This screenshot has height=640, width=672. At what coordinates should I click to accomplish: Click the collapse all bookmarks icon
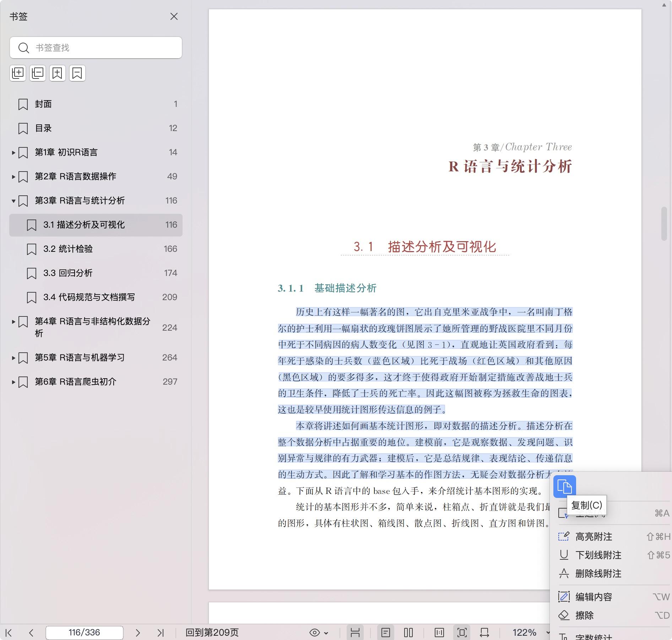coord(38,73)
